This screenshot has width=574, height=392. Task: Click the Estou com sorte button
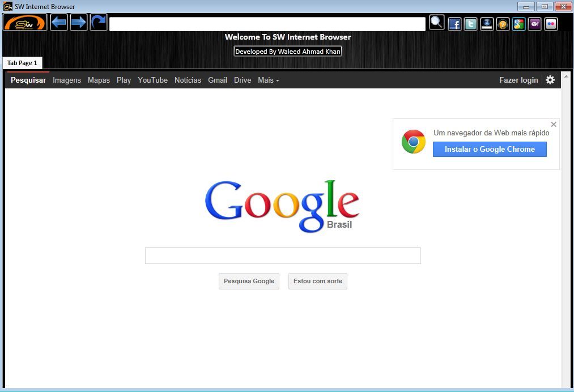(318, 281)
